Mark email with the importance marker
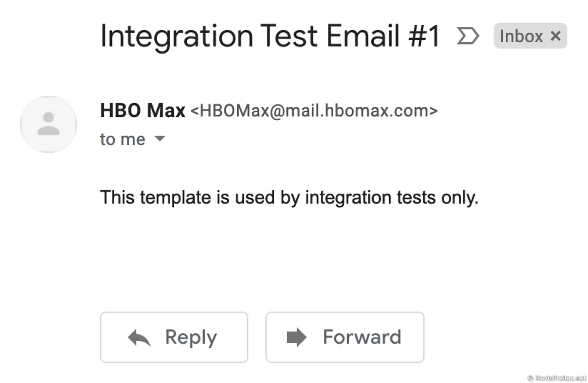Screen dimensions: 588x383 click(x=467, y=36)
